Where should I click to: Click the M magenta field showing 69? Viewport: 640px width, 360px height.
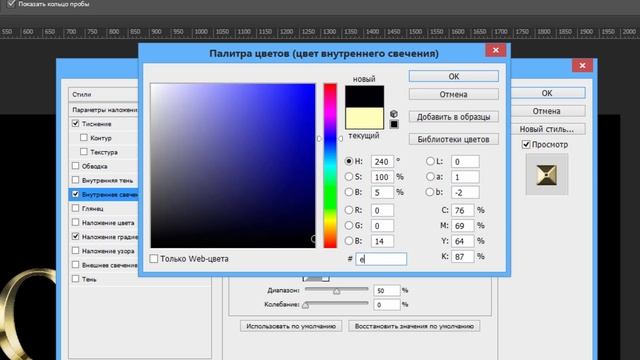click(x=462, y=226)
